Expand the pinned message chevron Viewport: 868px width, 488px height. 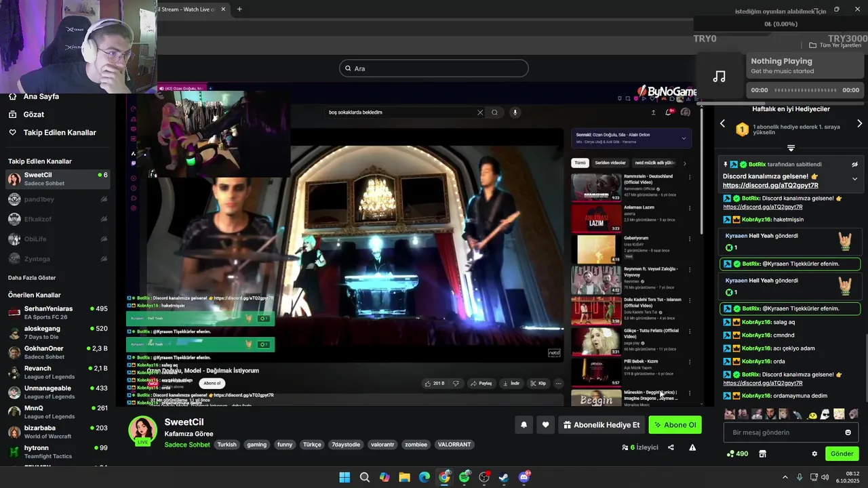click(x=854, y=179)
